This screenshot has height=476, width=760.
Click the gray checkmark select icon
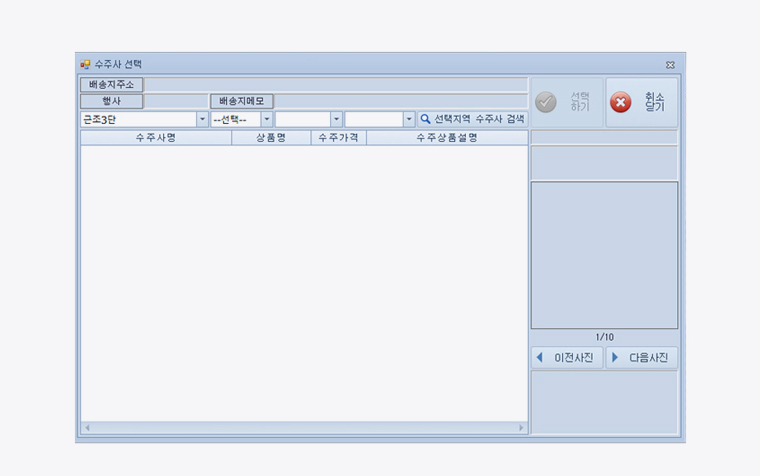click(x=546, y=103)
